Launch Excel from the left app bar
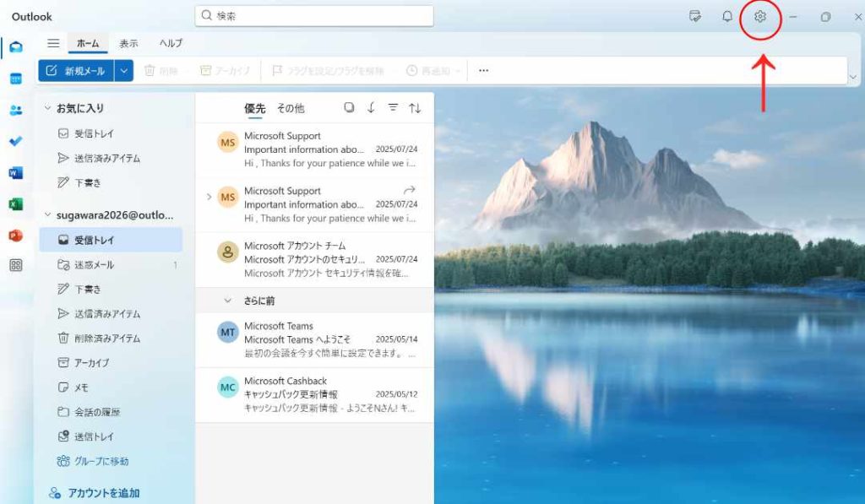The width and height of the screenshot is (865, 504). coord(15,203)
